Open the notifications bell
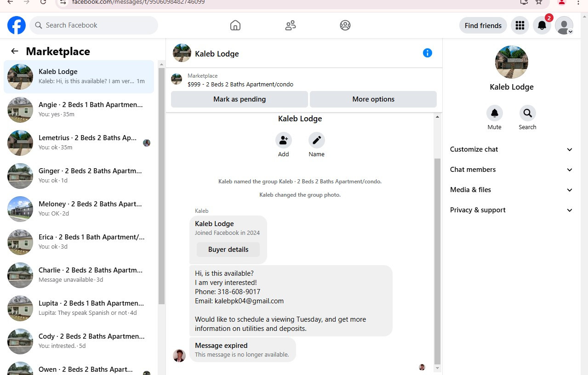Screen dimensions: 588x375 pyautogui.click(x=542, y=25)
